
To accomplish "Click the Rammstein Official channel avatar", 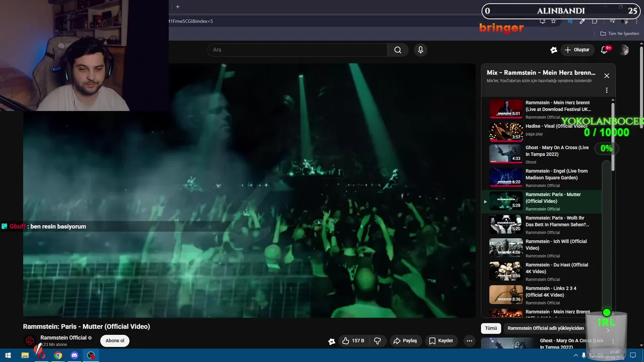I will [x=30, y=341].
